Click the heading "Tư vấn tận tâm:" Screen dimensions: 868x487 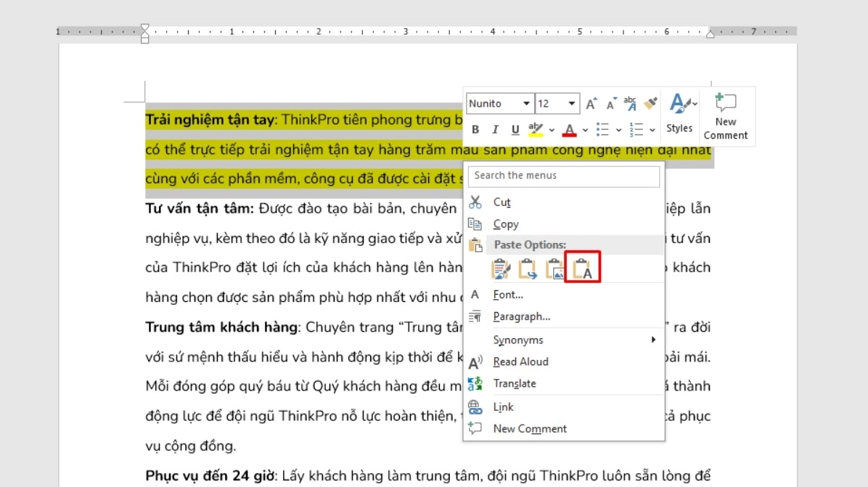pyautogui.click(x=200, y=208)
